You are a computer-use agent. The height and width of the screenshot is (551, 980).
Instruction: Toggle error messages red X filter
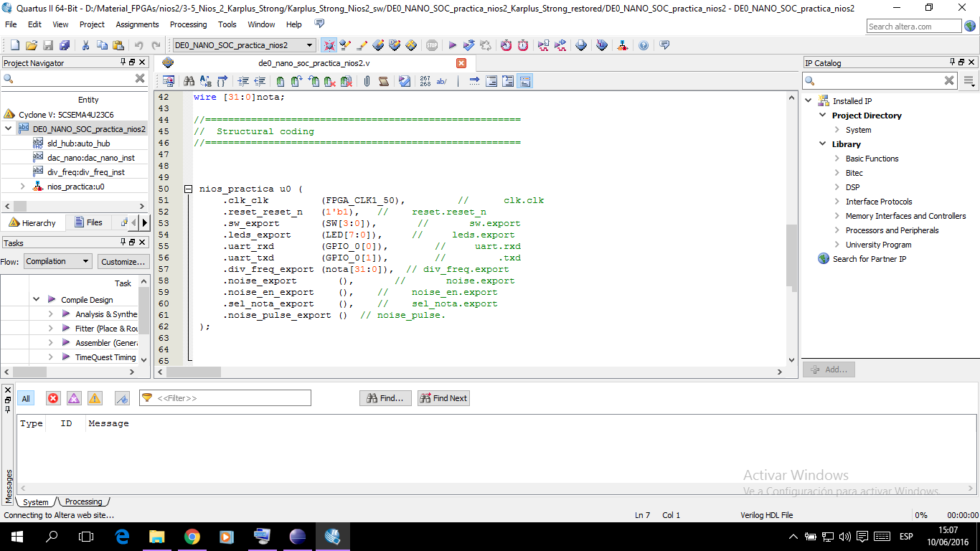click(53, 398)
